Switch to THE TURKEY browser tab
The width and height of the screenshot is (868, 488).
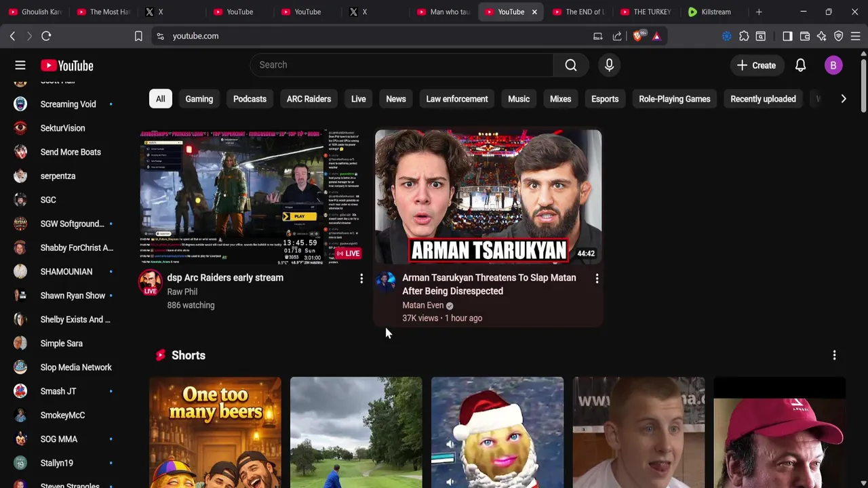coord(646,12)
